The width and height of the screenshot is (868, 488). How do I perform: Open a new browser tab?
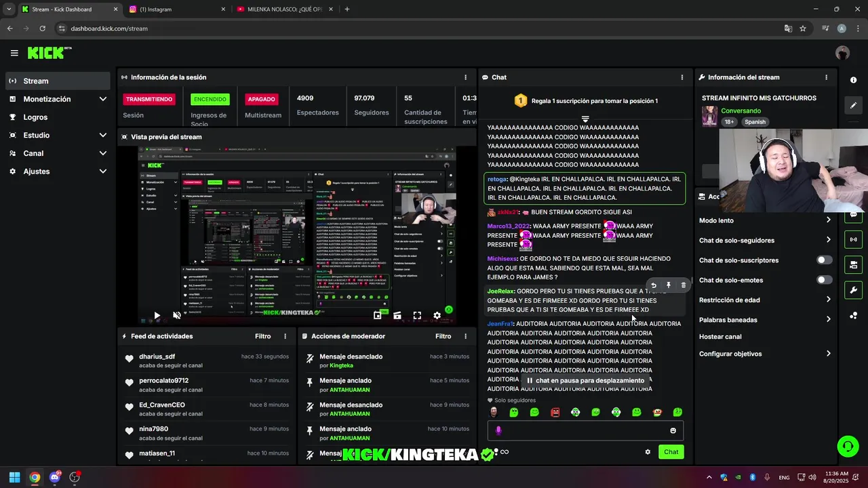(347, 9)
